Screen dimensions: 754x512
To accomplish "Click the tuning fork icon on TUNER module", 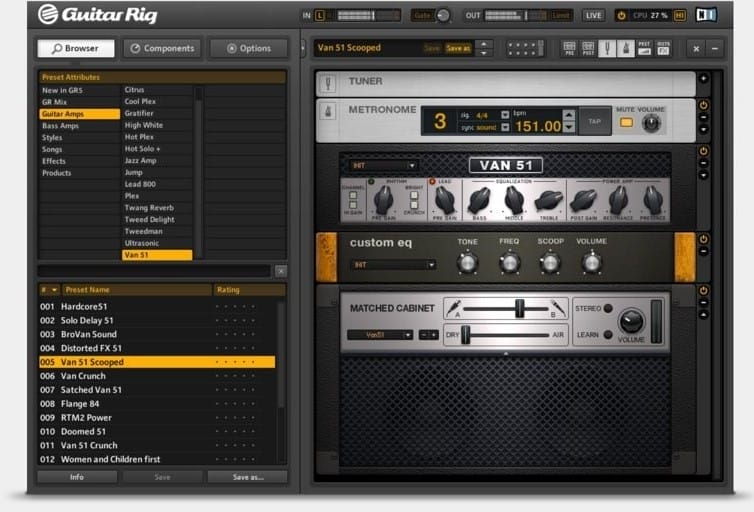I will click(328, 84).
